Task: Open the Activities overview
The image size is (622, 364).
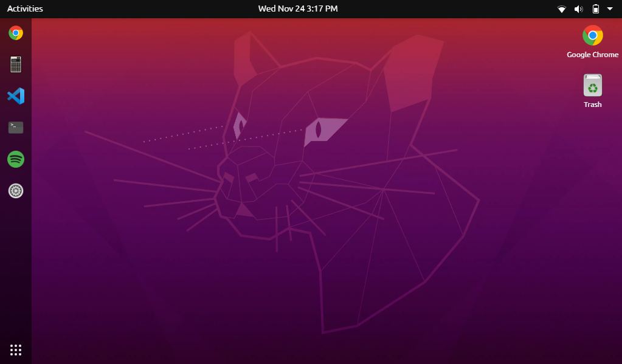Action: click(25, 9)
